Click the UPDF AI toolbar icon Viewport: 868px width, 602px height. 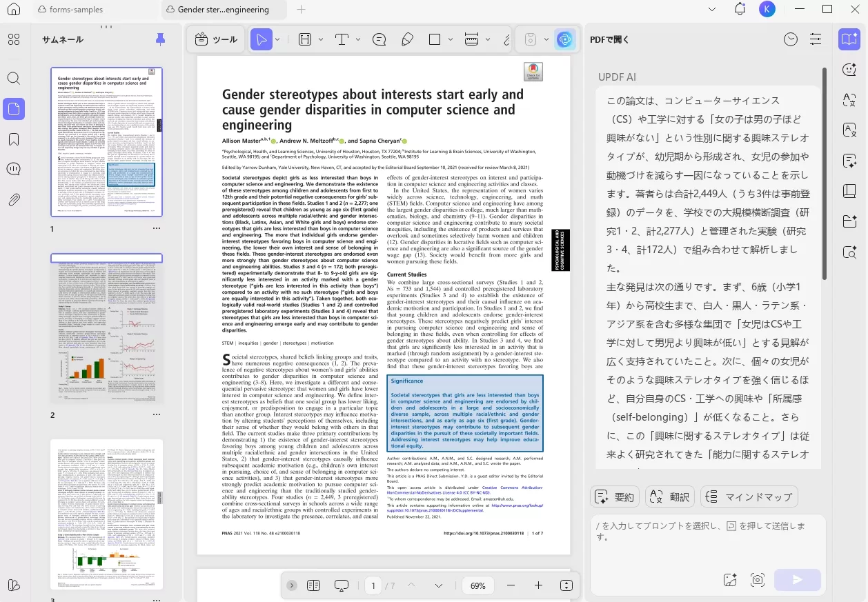pyautogui.click(x=564, y=40)
